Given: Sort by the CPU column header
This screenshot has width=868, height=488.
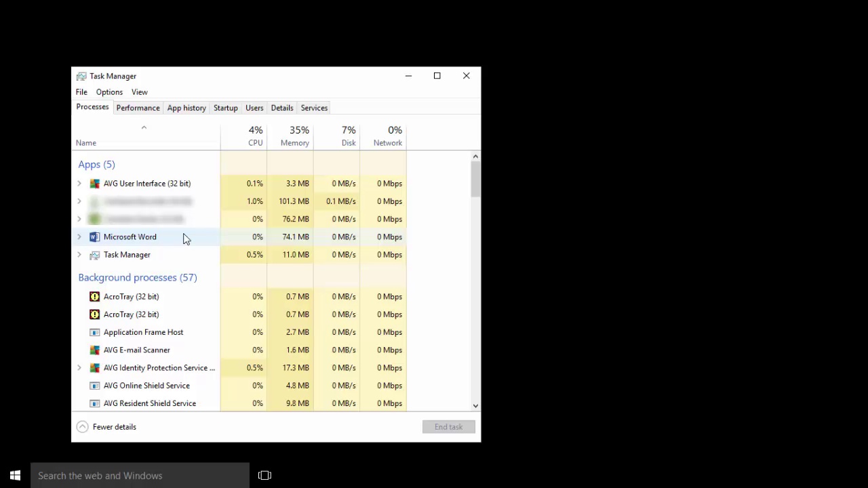Looking at the screenshot, I should [244, 136].
